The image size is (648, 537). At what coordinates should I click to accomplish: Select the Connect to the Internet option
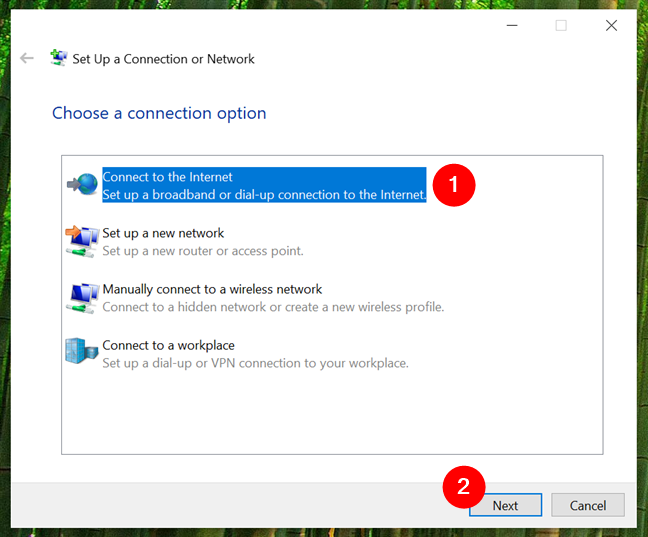tap(264, 185)
